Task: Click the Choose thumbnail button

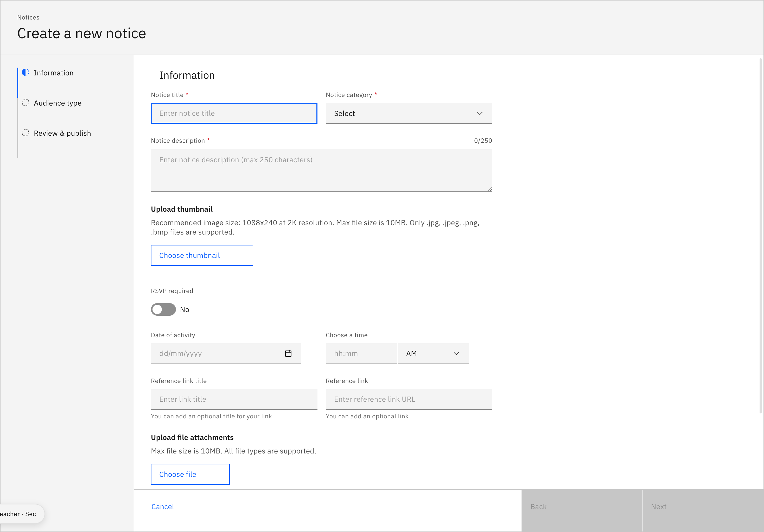Action: pos(202,255)
